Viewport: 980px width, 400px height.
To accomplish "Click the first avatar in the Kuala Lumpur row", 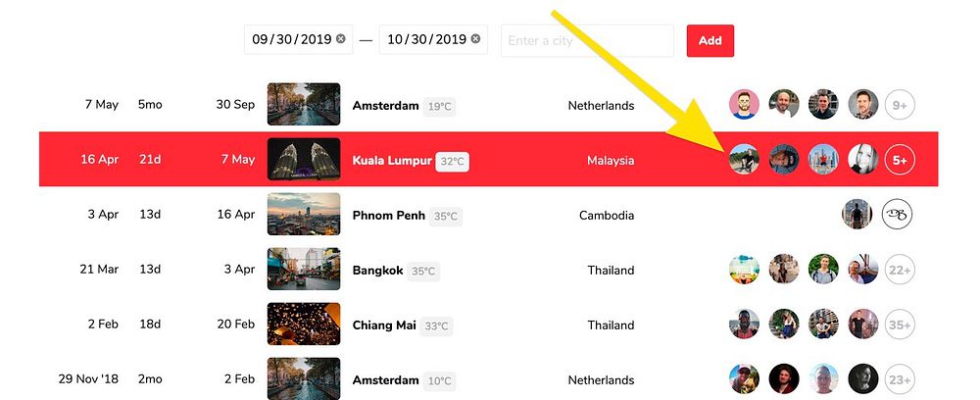I will tap(745, 160).
